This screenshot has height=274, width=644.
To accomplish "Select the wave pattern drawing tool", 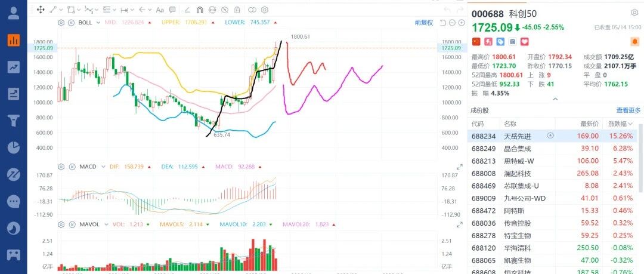I will click(x=88, y=10).
